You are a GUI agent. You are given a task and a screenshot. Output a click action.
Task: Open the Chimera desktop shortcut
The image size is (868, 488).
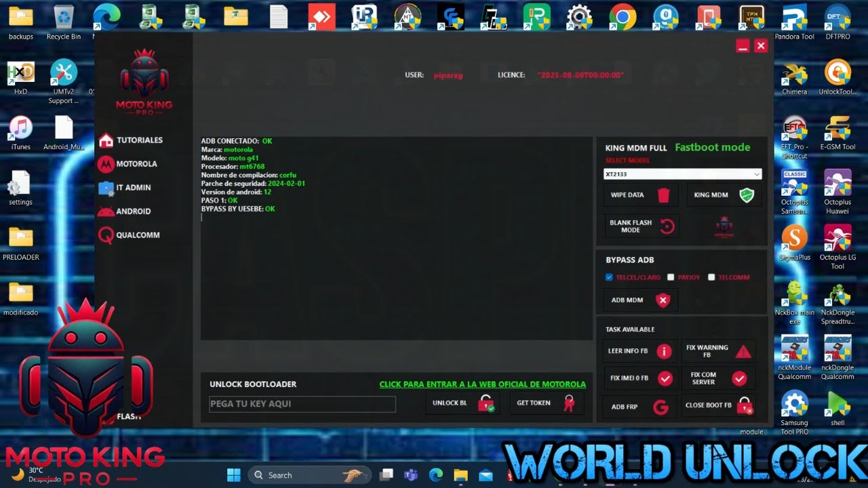(794, 77)
